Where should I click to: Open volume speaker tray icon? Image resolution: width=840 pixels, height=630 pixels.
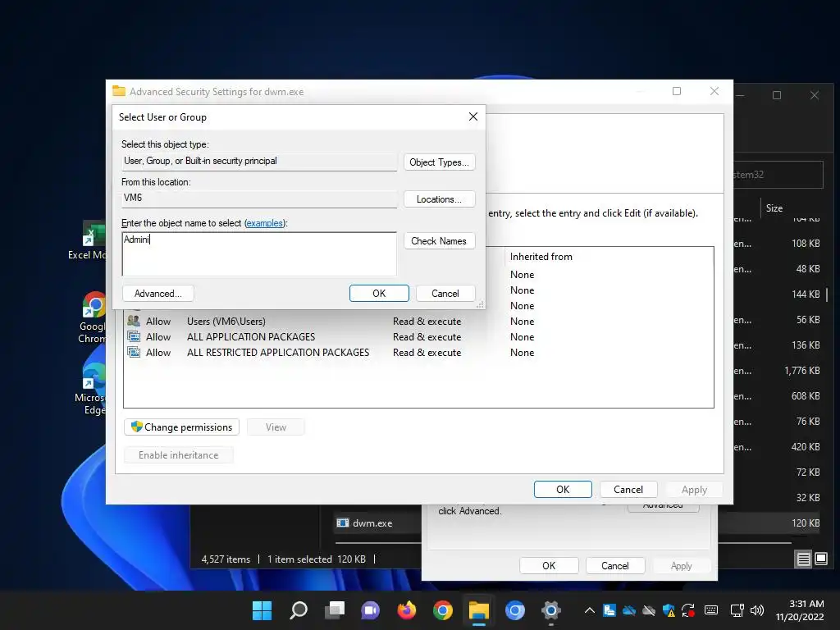pos(757,610)
